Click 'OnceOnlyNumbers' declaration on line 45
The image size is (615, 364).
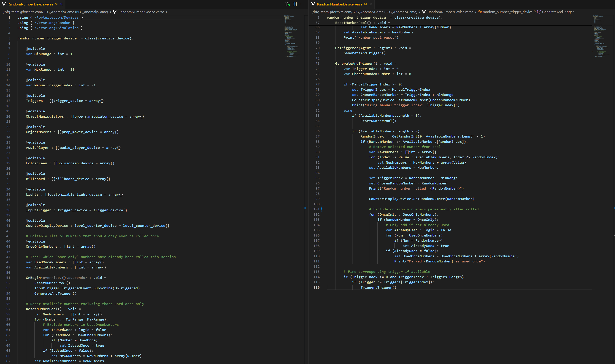[x=42, y=247]
